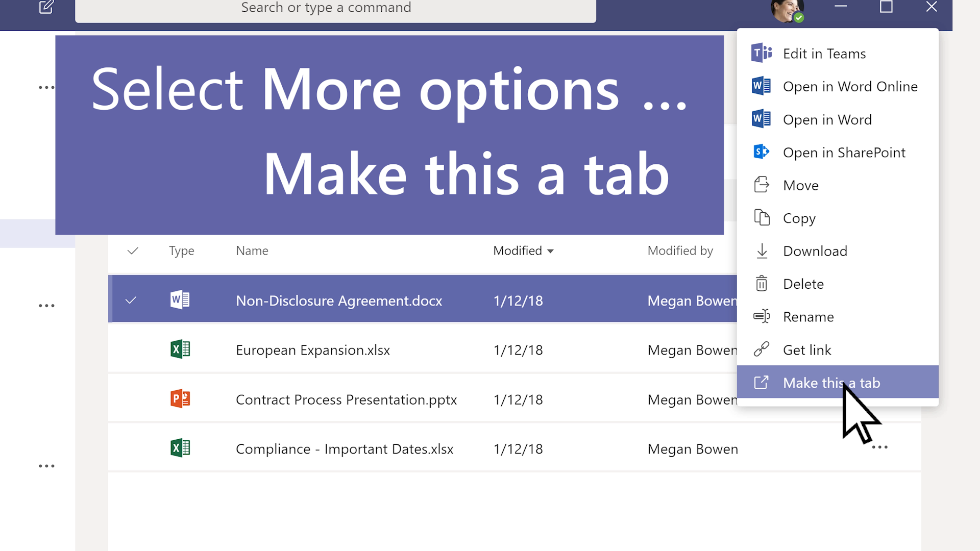Click More options left sidebar top

pyautogui.click(x=47, y=87)
